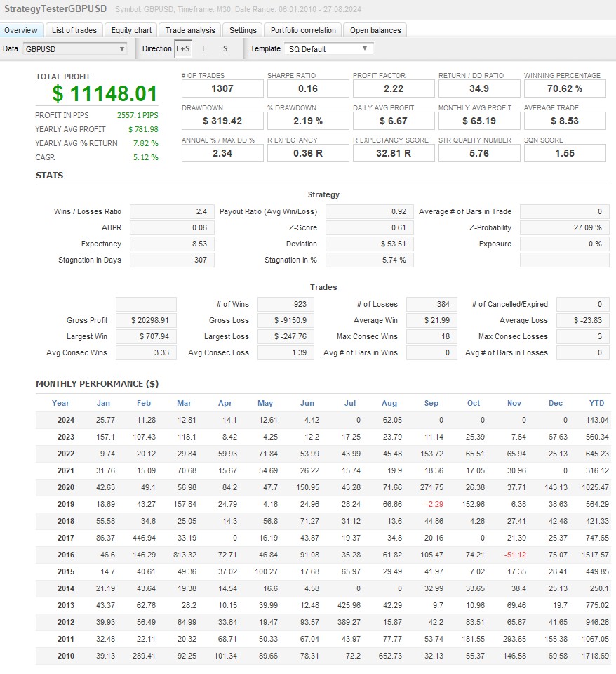Click the Daily Avg Profit value $ 6.67

[x=394, y=121]
